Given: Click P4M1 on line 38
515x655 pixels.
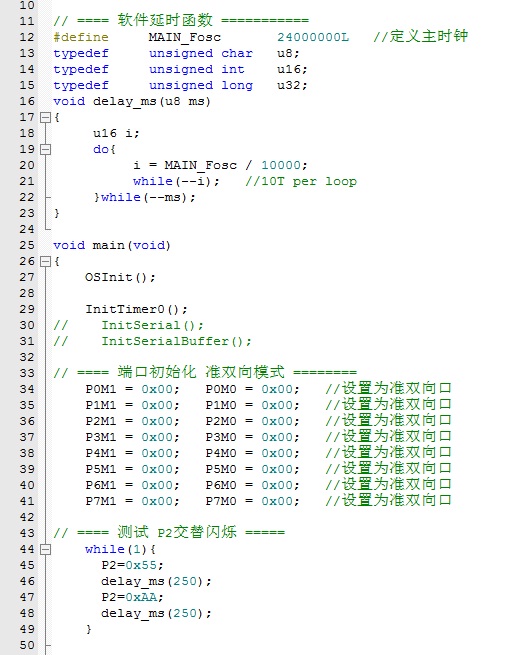Looking at the screenshot, I should (x=101, y=453).
